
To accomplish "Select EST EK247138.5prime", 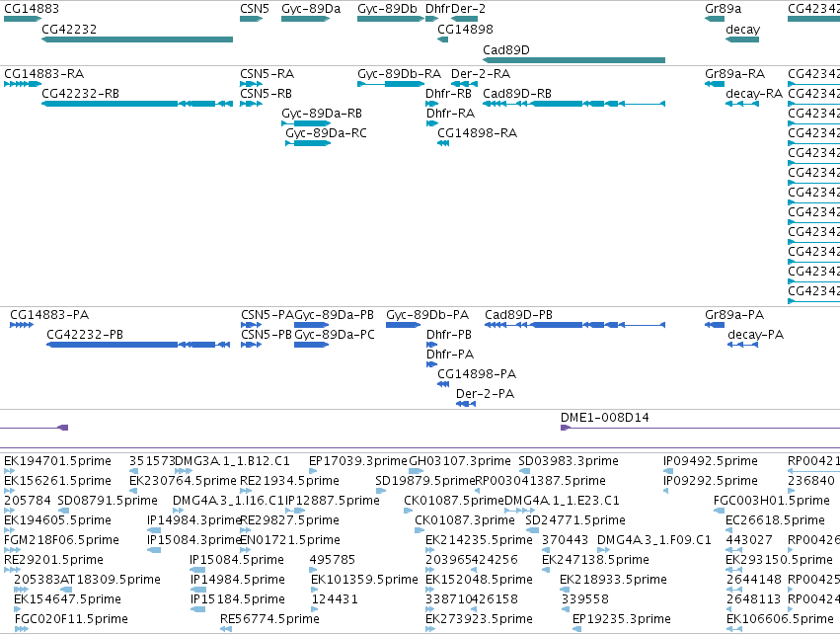I will coord(595,560).
